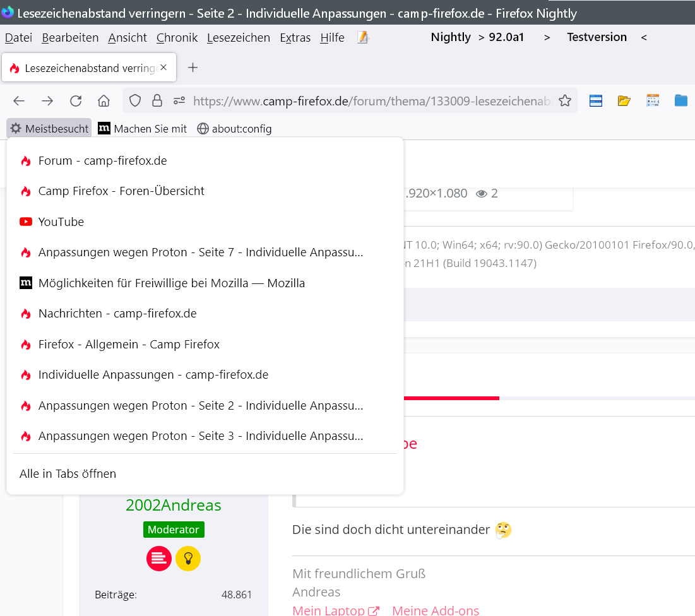
Task: Select Camp Firefox - Foren-Übersicht entry
Action: coord(205,191)
